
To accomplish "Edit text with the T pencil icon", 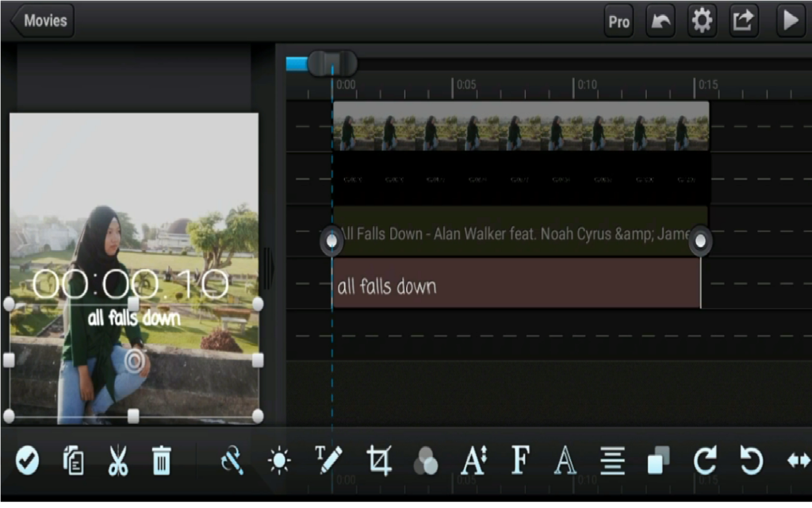I will click(x=328, y=460).
